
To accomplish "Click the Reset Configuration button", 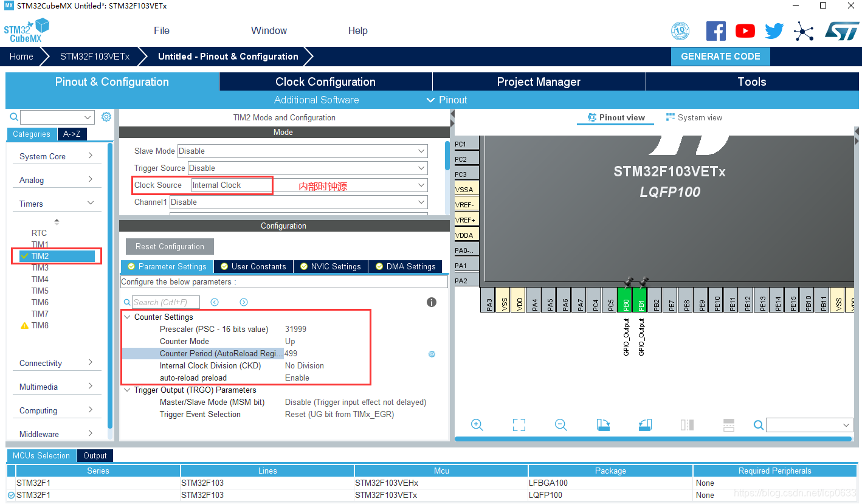I will click(x=170, y=246).
